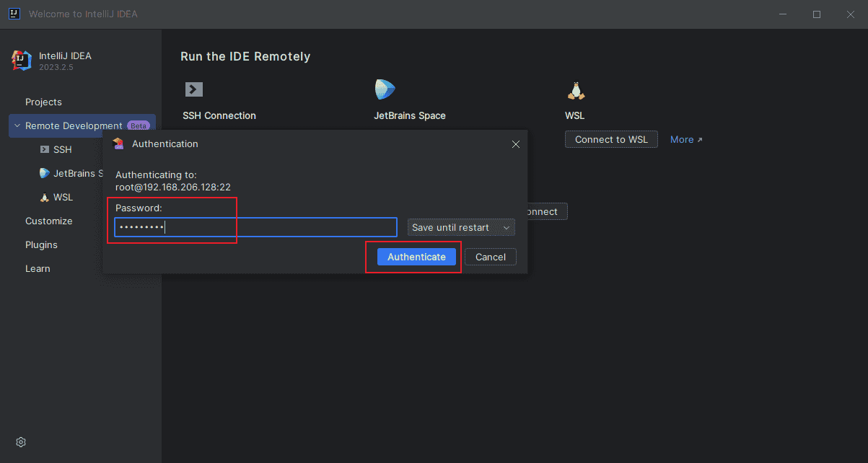Open the Save until restart dropdown
The width and height of the screenshot is (868, 463).
click(460, 227)
